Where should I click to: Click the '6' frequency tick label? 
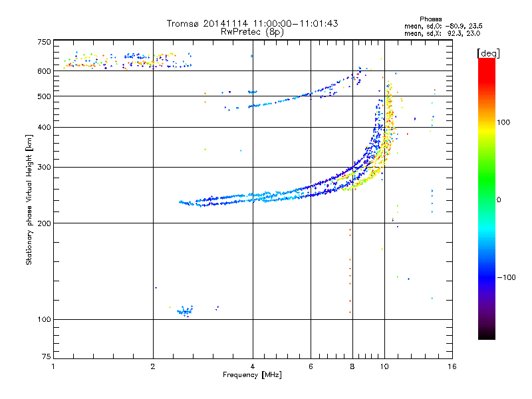(311, 366)
